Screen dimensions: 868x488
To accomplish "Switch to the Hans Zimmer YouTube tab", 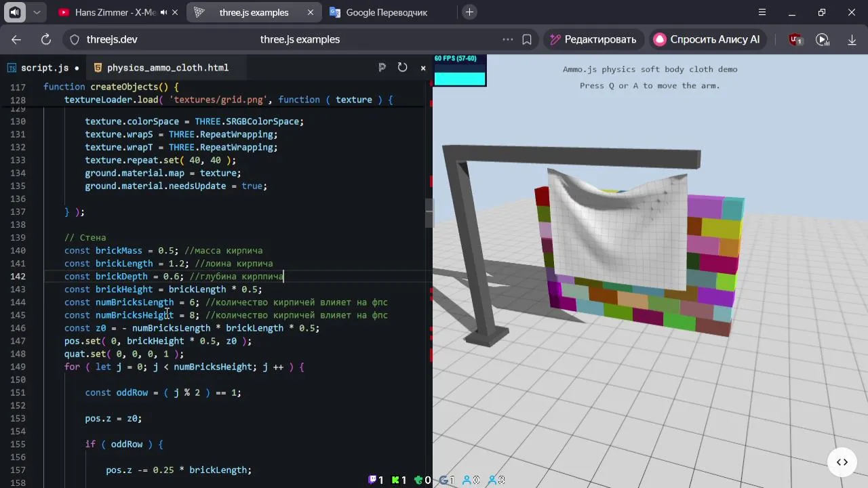I will click(x=115, y=12).
